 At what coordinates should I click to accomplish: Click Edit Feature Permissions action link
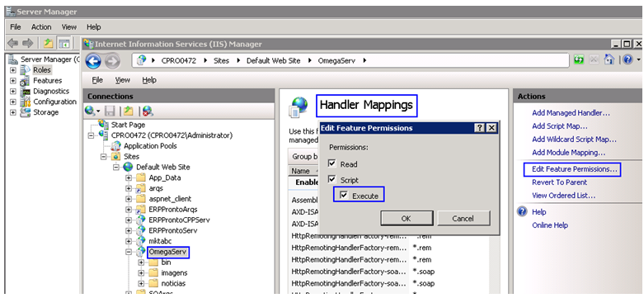[574, 169]
